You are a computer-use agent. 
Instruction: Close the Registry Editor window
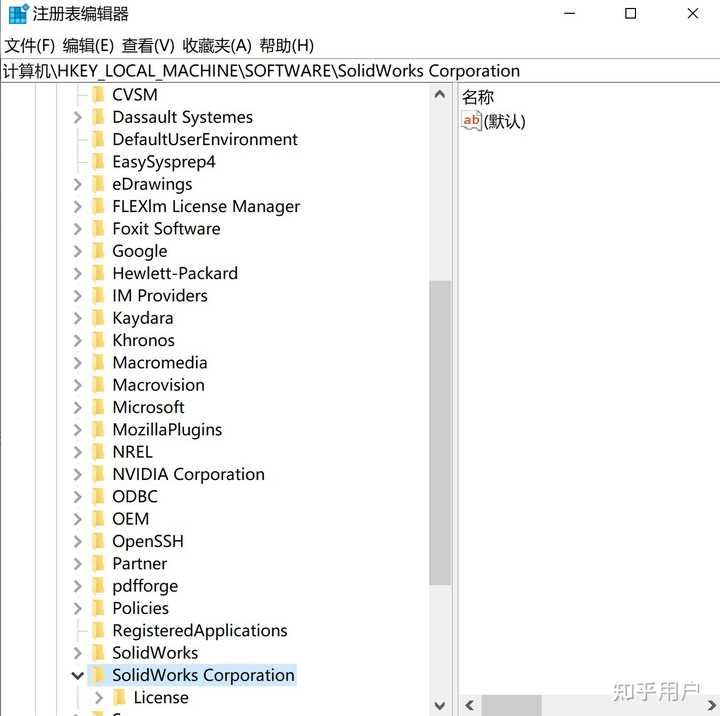tap(692, 14)
